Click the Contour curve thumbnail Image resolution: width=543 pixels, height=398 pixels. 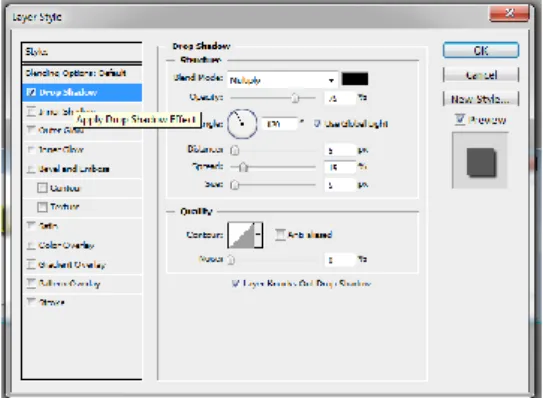tap(241, 235)
